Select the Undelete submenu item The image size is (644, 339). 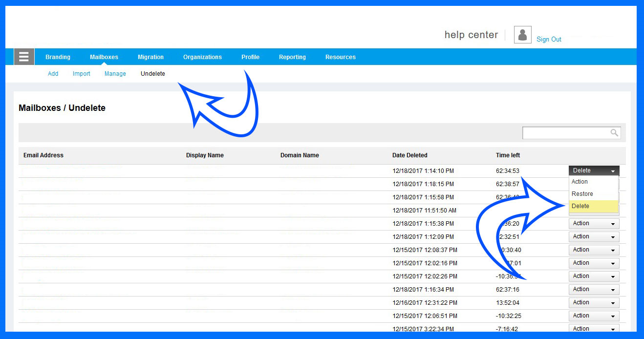point(153,74)
